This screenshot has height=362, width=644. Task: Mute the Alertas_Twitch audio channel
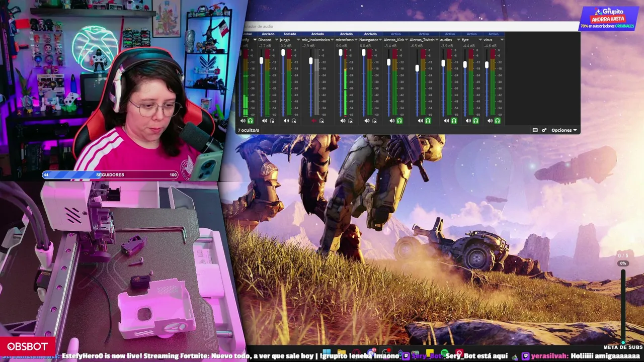420,121
